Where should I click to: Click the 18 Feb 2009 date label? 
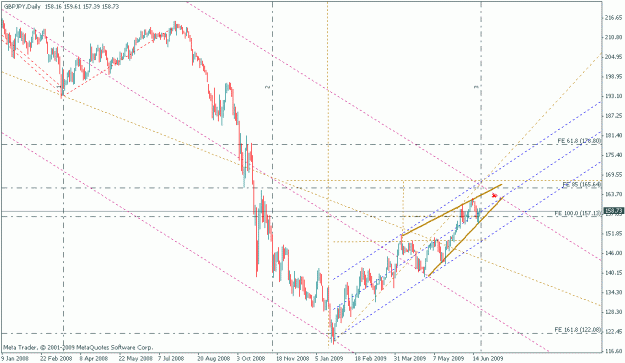coord(371,358)
